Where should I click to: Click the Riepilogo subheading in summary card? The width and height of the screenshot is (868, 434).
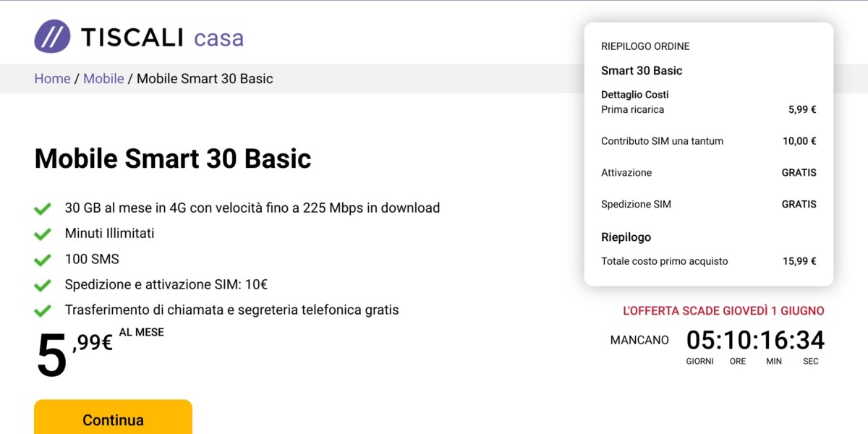626,237
